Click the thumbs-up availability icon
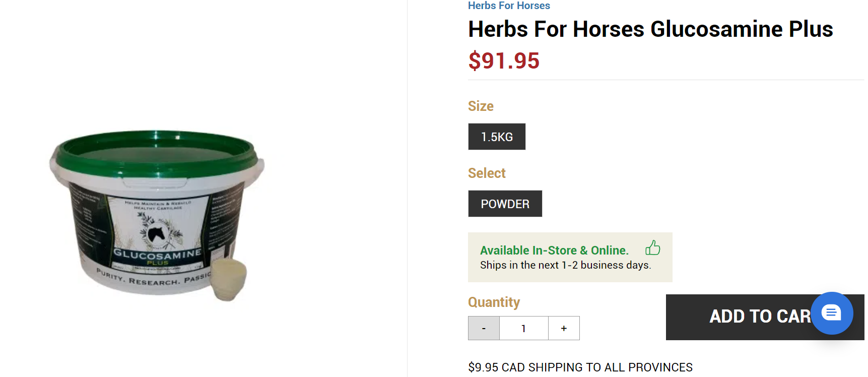Screen dimensions: 868x377 click(x=653, y=248)
